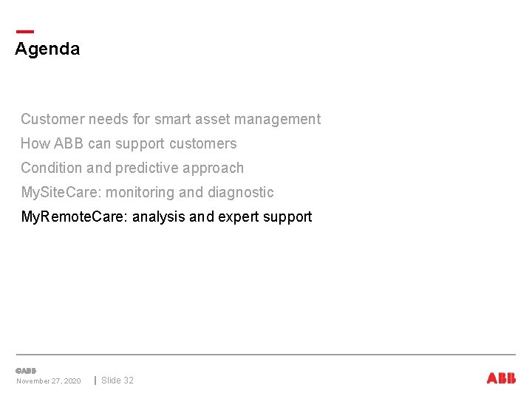
Task: Click the word "monitoring" in fourth item
Action: click(141, 192)
